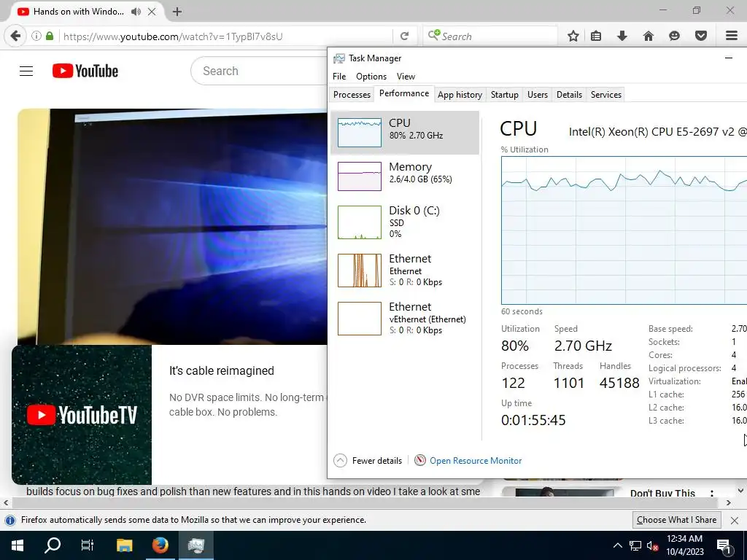This screenshot has width=747, height=560.
Task: Click the Task Manager taskbar icon
Action: coord(196,545)
